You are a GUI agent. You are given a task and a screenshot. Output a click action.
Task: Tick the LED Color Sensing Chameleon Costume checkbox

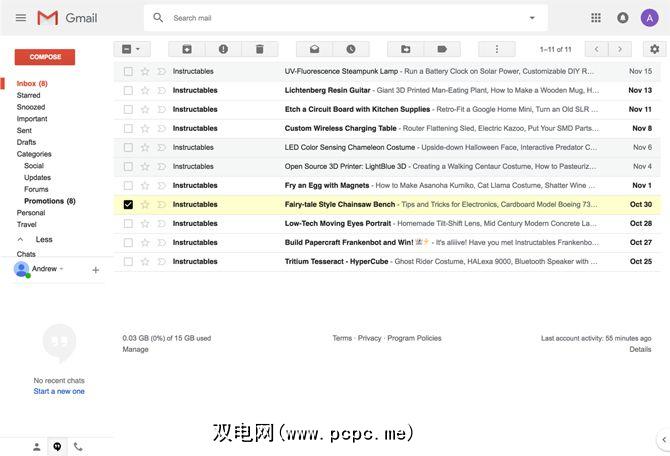click(128, 147)
